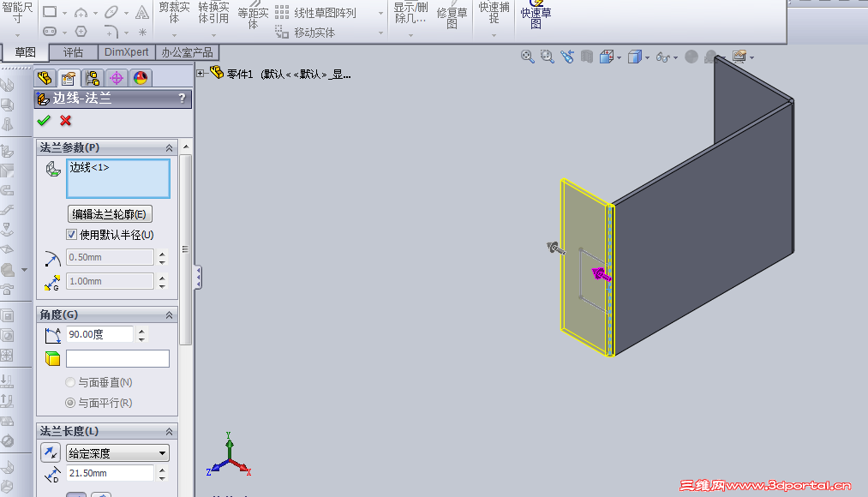Screen dimensions: 868x497
Task: Open the Display Style cube icon
Action: pyautogui.click(x=635, y=57)
